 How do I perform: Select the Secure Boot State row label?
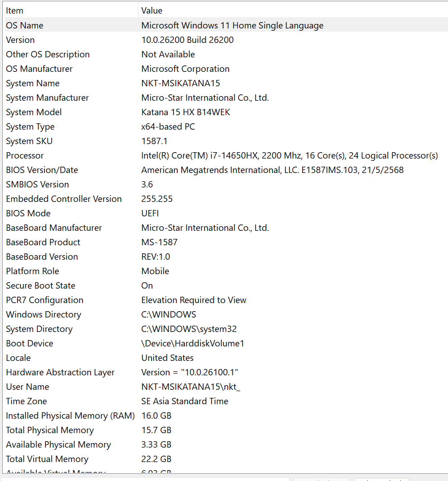[41, 285]
